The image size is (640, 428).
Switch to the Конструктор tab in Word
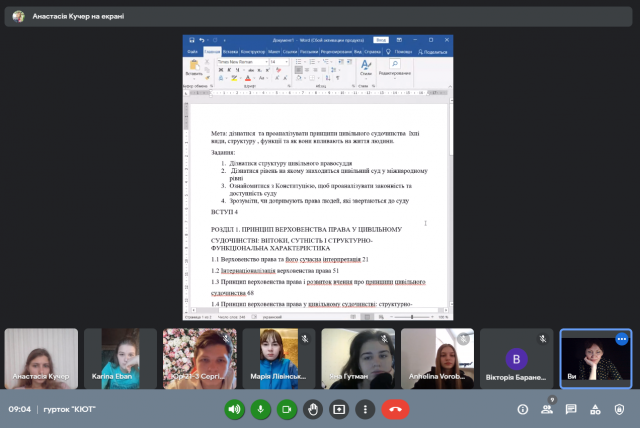point(253,52)
